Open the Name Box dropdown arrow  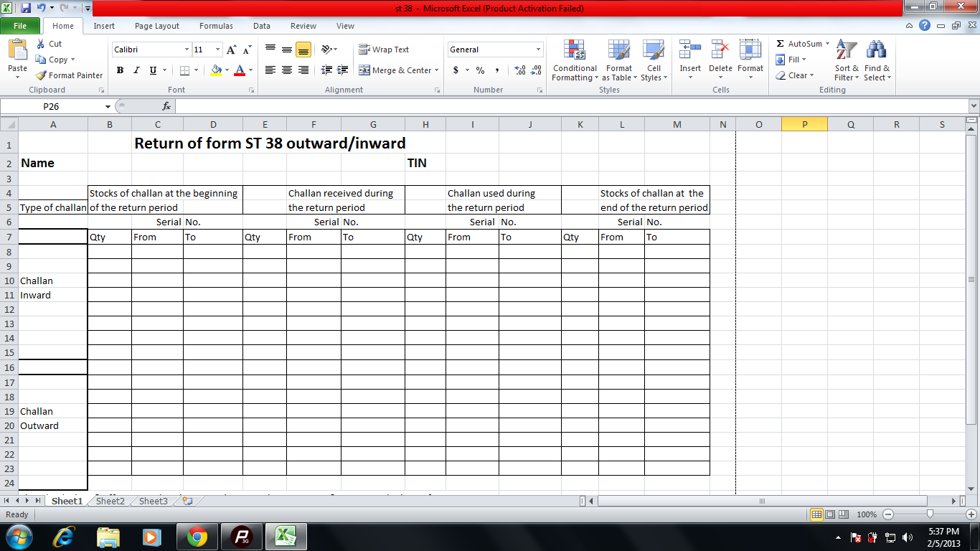coord(108,106)
